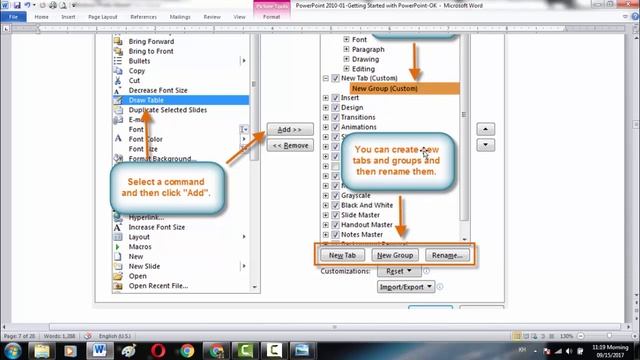640x360 pixels.
Task: Open the Picture Tools Format tab
Action: click(x=271, y=17)
